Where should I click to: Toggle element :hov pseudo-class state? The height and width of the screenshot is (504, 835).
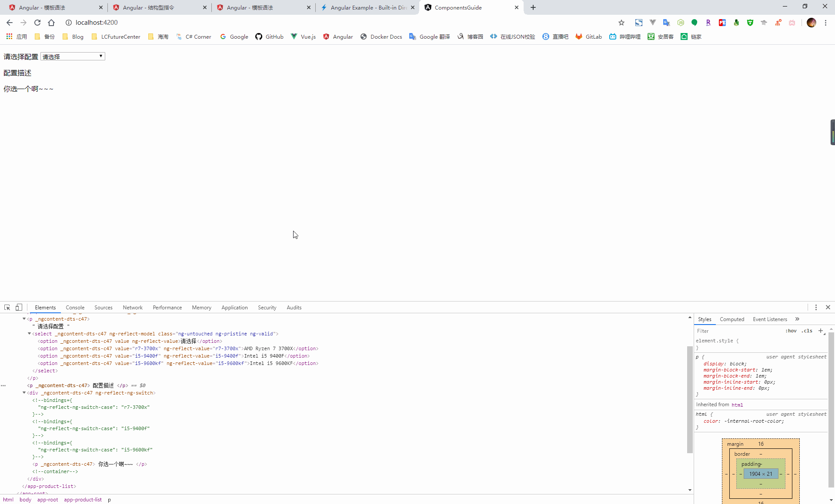tap(790, 331)
